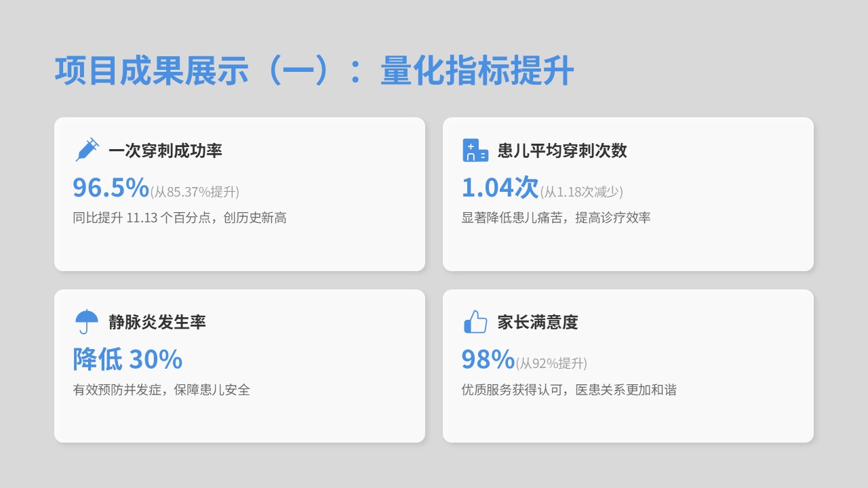Click the text 同比提升 11.13 个百分点，创历史新高
The width and height of the screenshot is (868, 488).
180,218
